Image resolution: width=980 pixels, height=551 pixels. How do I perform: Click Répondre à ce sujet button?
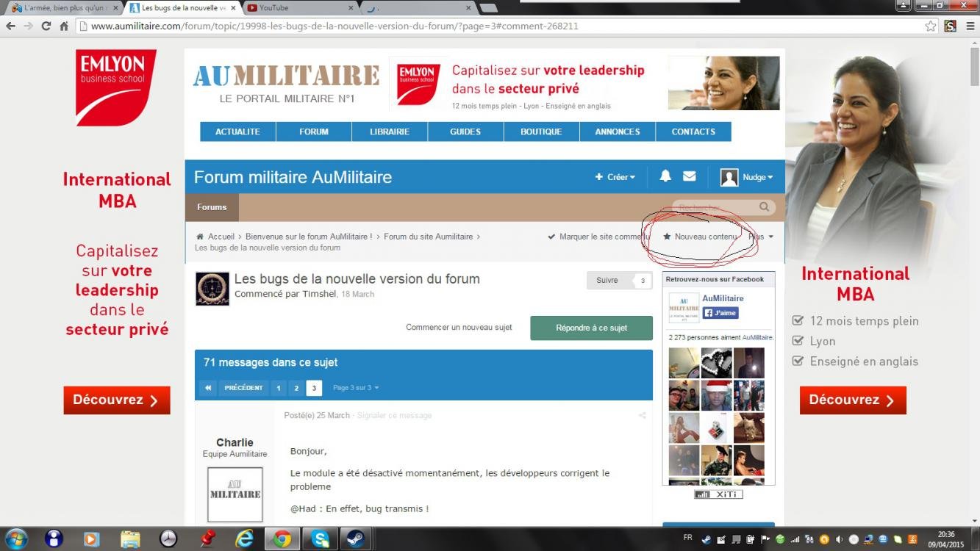[x=591, y=328]
